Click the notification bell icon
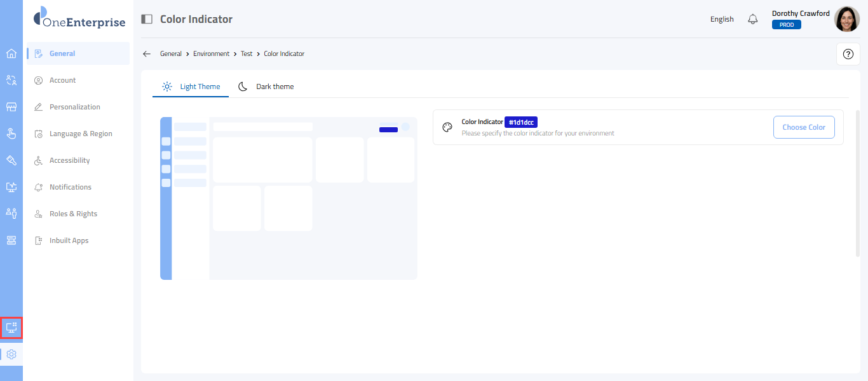Image resolution: width=868 pixels, height=381 pixels. click(x=753, y=19)
